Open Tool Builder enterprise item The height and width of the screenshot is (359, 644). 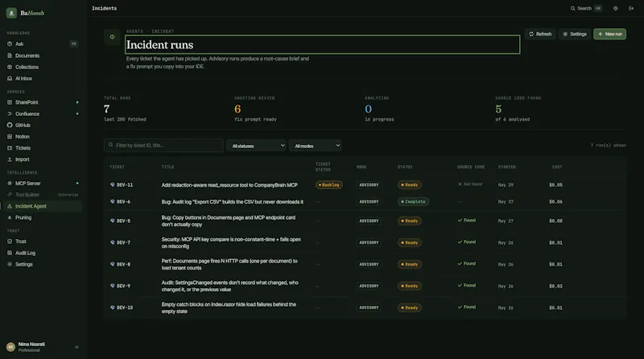[x=41, y=195]
